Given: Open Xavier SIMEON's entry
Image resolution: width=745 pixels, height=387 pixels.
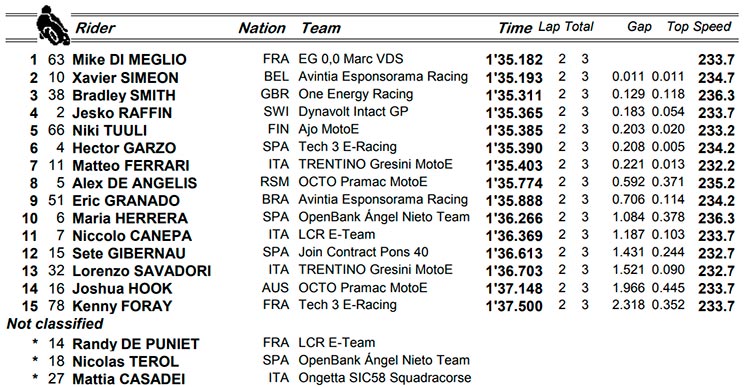Looking at the screenshot, I should [x=125, y=77].
